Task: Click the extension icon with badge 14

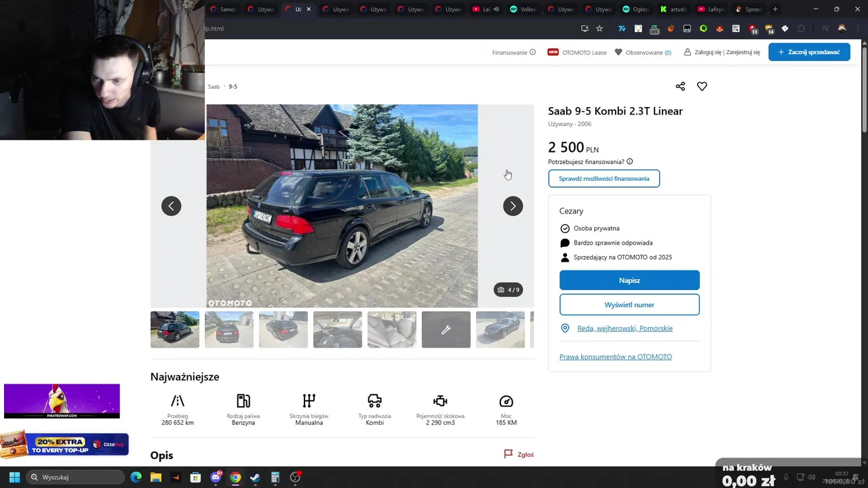Action: pyautogui.click(x=769, y=28)
